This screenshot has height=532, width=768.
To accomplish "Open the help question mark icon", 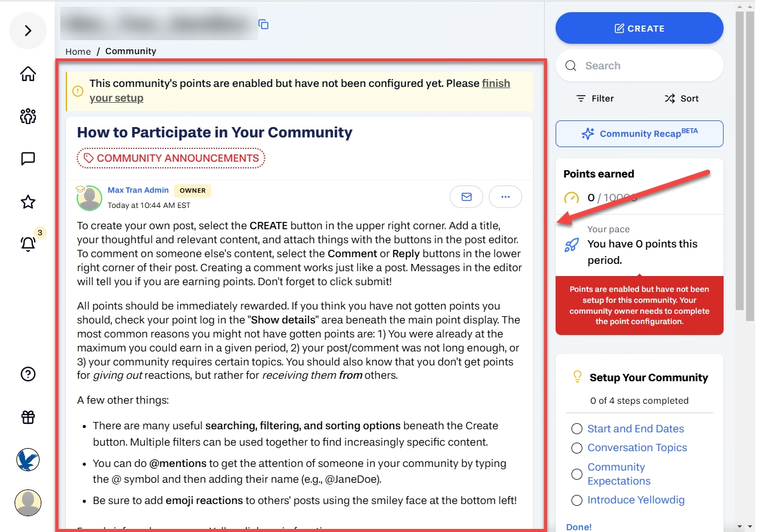I will pos(28,374).
